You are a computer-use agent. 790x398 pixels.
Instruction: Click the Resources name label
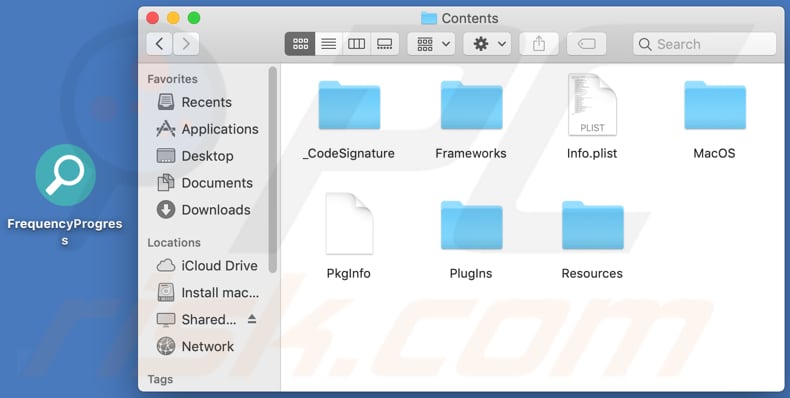592,274
